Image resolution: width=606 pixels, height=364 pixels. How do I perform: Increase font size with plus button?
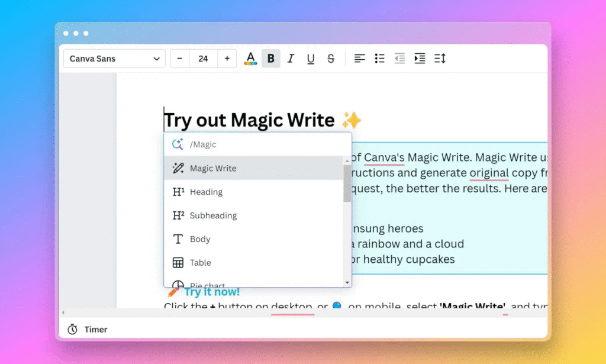click(x=227, y=59)
